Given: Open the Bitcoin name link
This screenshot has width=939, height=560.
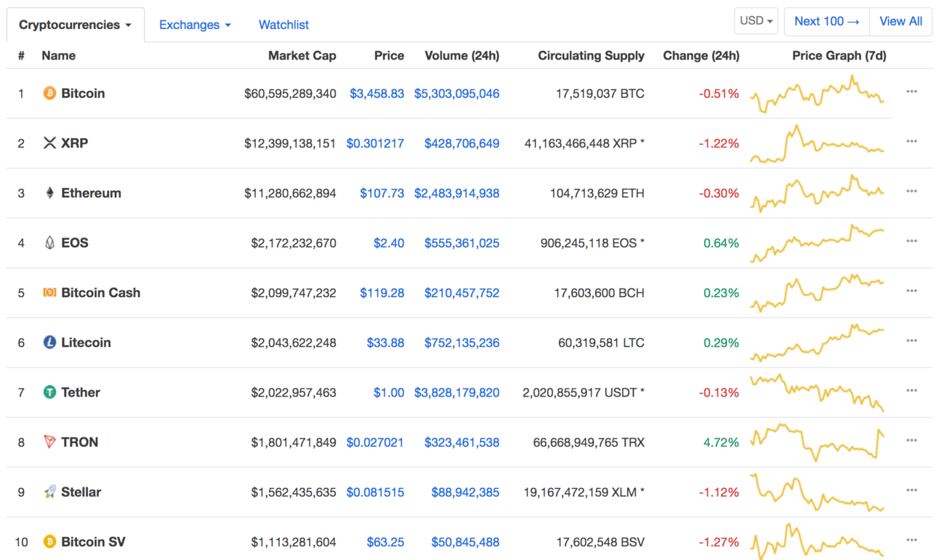Looking at the screenshot, I should click(83, 93).
